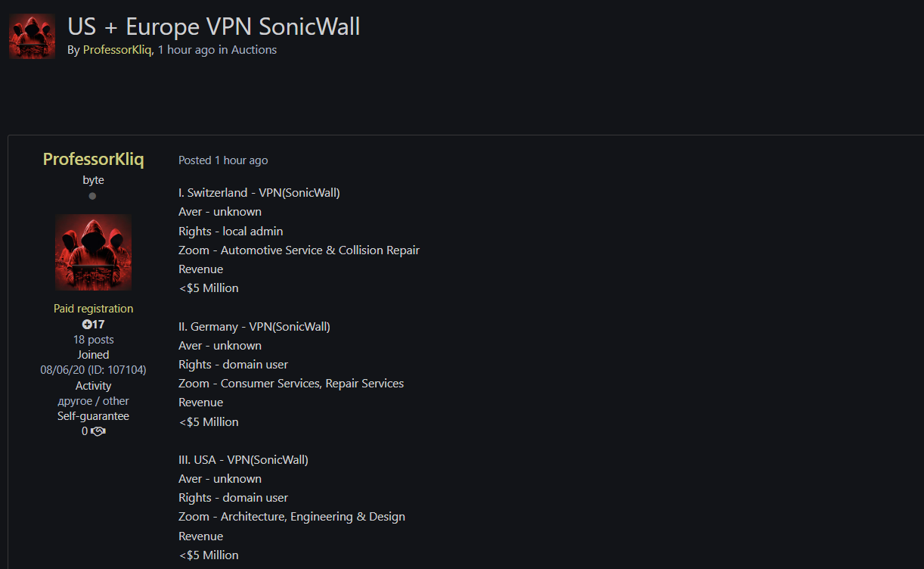Open ProfessorKliq link in the thread byline

[117, 50]
